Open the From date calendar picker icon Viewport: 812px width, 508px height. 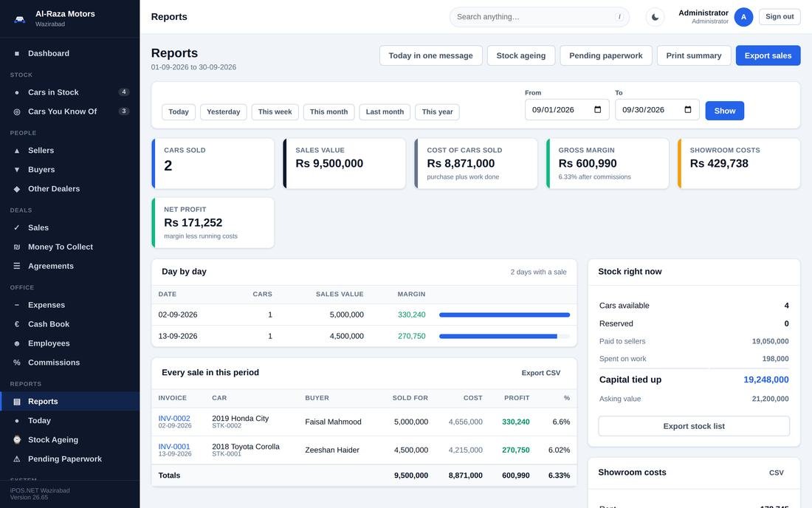[598, 110]
